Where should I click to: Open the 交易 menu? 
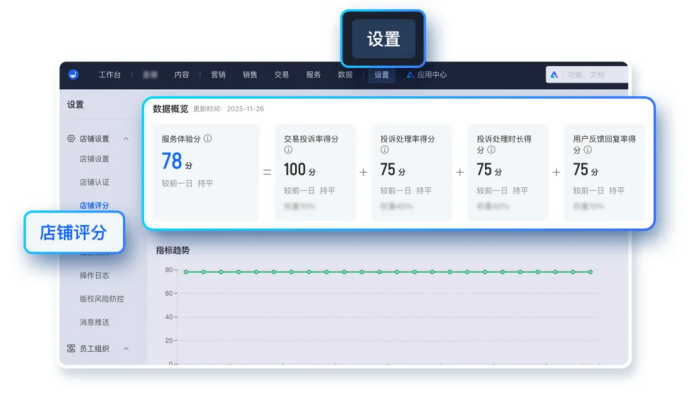tap(282, 75)
